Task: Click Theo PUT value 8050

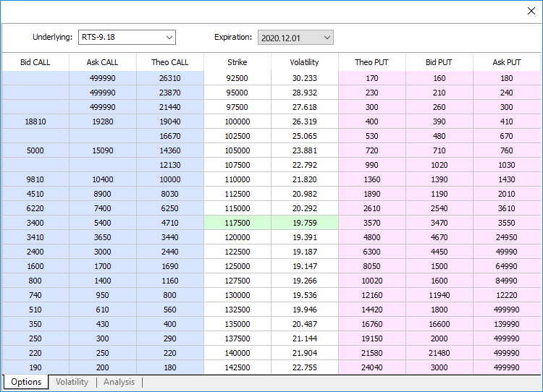Action: click(x=371, y=266)
